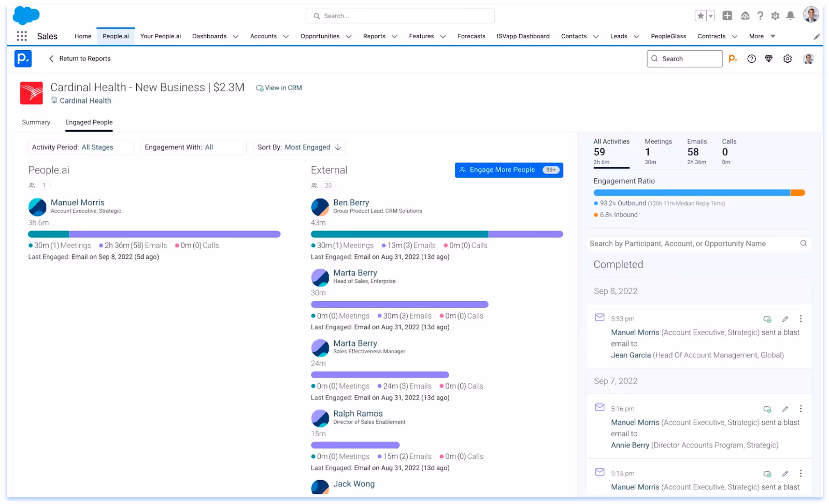
Task: Edit the 5:16 pm email activity
Action: [x=785, y=409]
